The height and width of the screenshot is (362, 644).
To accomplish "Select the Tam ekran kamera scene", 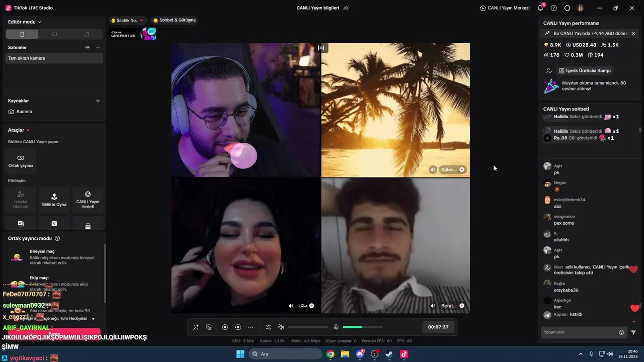I will [x=54, y=58].
